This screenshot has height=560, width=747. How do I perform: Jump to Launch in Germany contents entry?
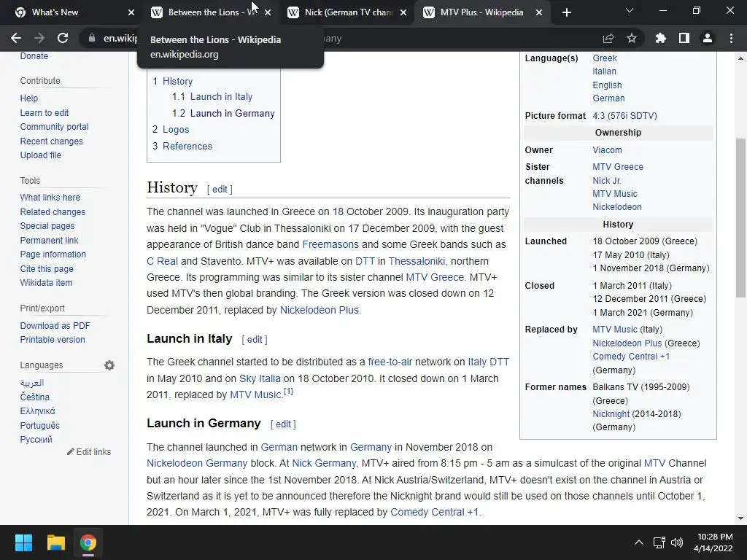pos(232,113)
